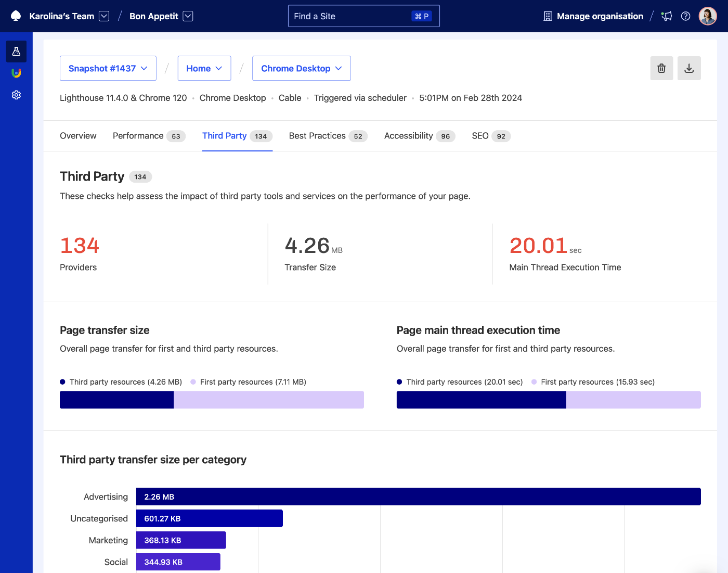Toggle the First party resources transfer legend

click(248, 381)
